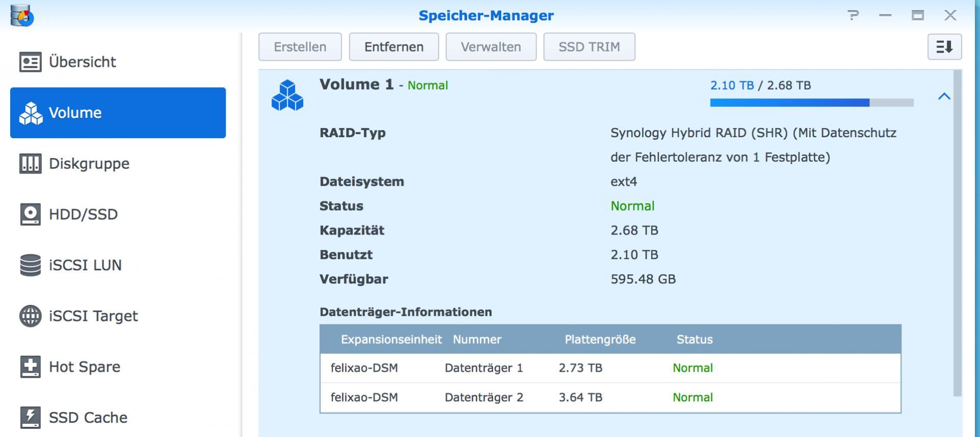Open the sort order dropdown button
This screenshot has width=980, height=437.
click(944, 47)
